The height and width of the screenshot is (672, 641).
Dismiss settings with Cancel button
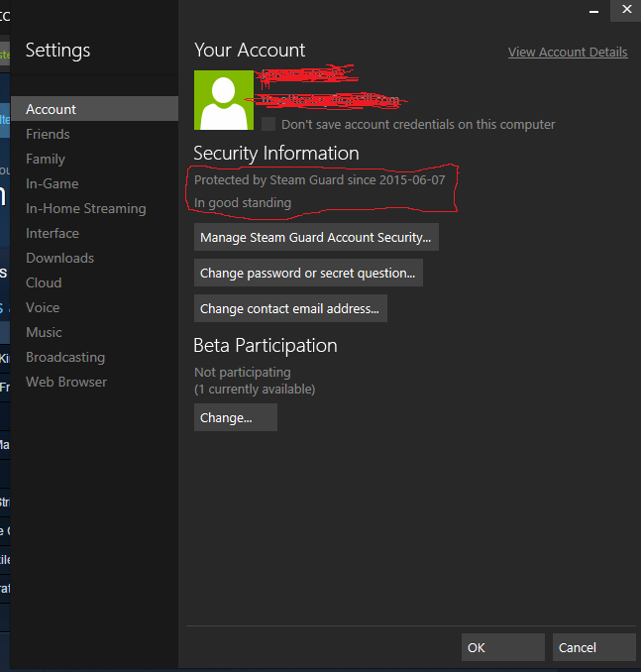point(594,647)
